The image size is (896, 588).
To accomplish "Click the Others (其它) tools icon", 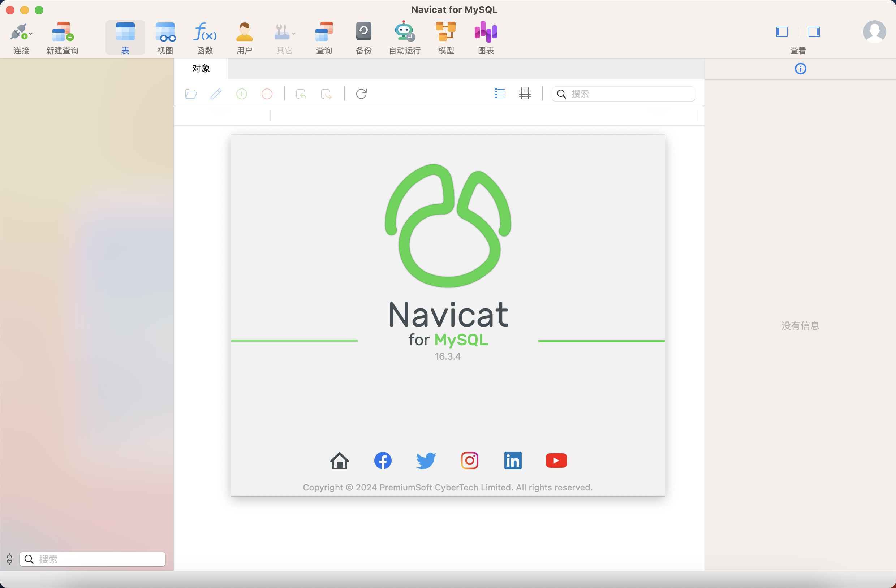I will (281, 32).
